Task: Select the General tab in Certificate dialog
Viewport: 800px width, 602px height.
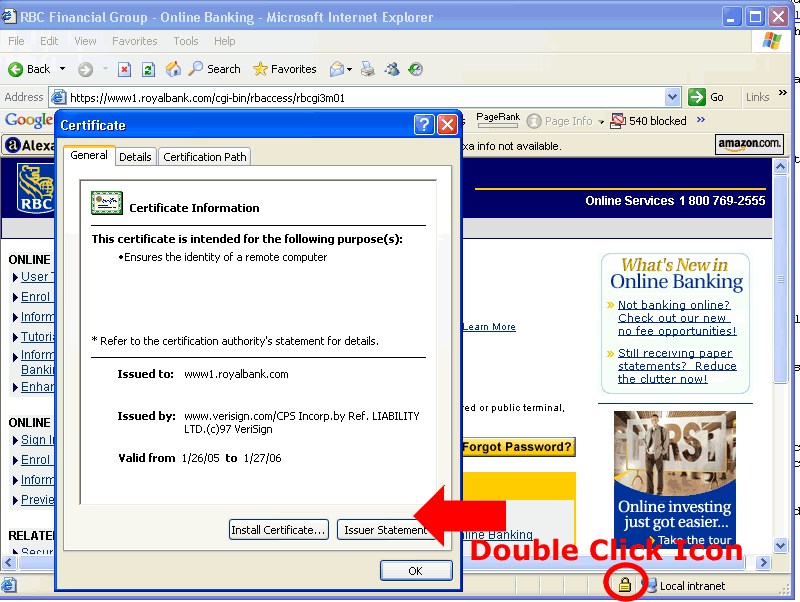Action: (89, 155)
